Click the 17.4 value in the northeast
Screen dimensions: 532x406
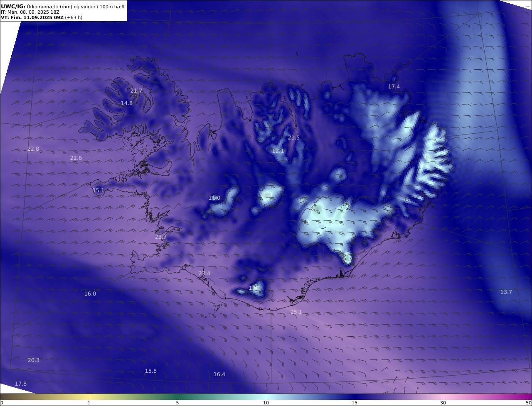click(394, 86)
